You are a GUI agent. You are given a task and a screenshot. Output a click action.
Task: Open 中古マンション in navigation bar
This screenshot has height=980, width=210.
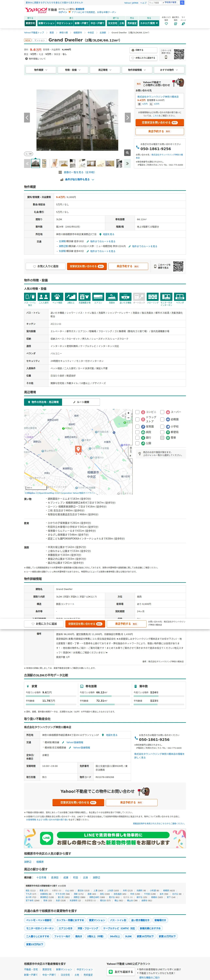coord(64,23)
